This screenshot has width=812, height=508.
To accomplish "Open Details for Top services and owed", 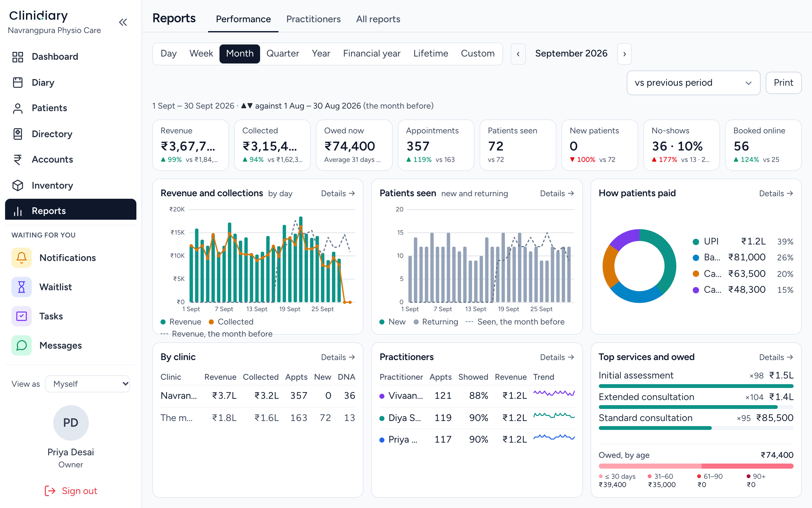I will (x=776, y=357).
